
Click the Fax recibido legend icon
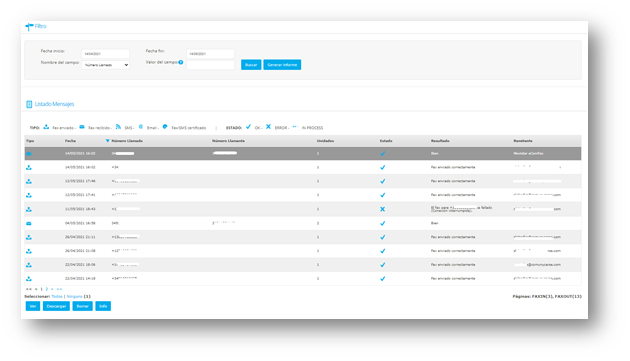coord(82,127)
